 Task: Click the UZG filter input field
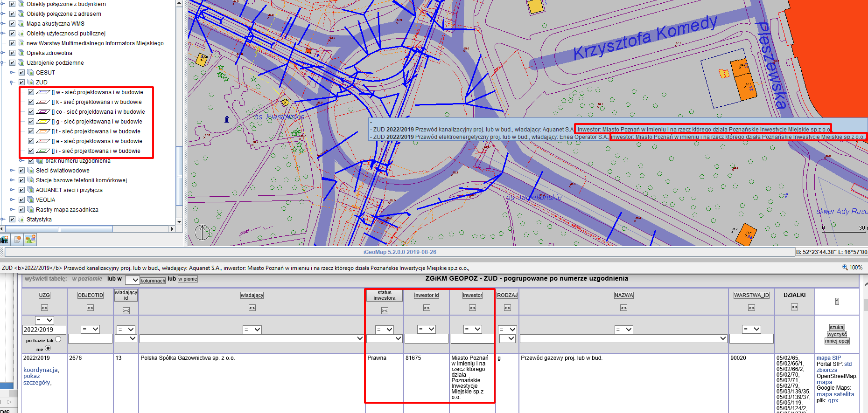pyautogui.click(x=44, y=330)
